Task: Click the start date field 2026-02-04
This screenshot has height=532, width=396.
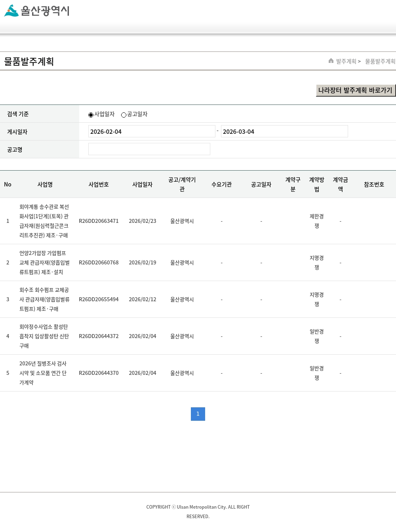Action: tap(151, 131)
